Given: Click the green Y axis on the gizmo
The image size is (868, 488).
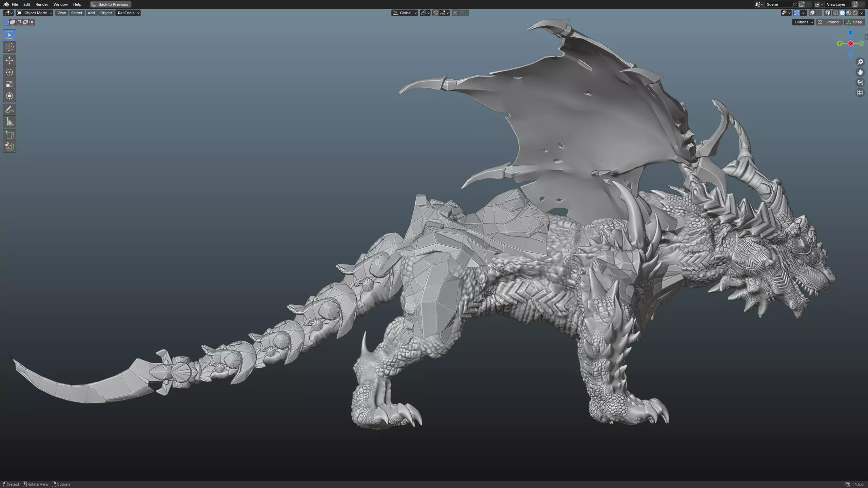Looking at the screenshot, I should click(840, 43).
